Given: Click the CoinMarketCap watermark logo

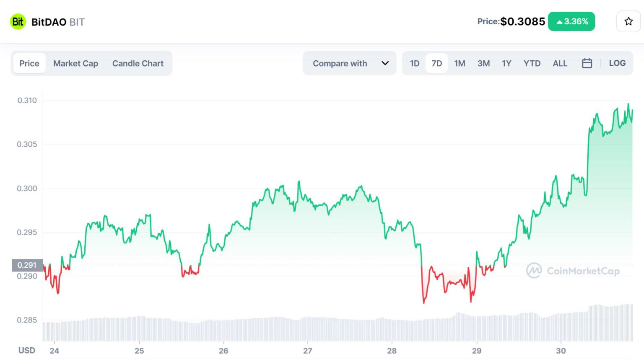Looking at the screenshot, I should click(x=573, y=271).
